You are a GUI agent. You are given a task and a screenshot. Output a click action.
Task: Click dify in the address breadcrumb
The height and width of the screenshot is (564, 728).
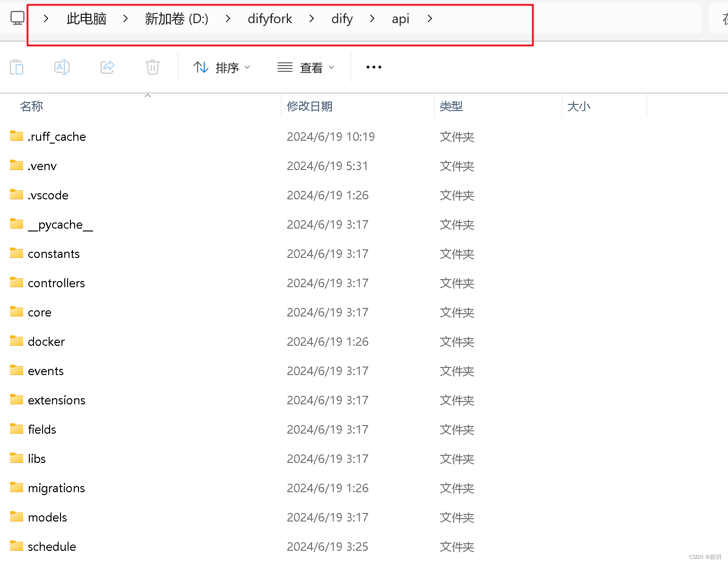(x=342, y=19)
